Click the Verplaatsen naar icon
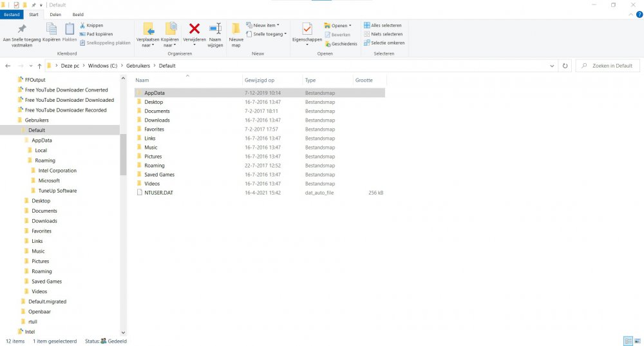This screenshot has height=346, width=644. pyautogui.click(x=148, y=30)
